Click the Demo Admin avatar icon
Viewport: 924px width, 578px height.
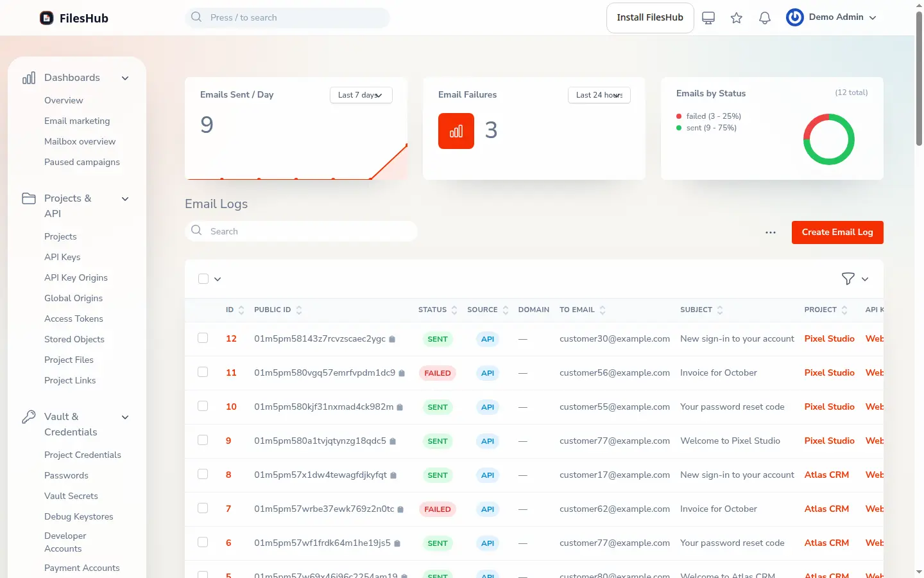pyautogui.click(x=795, y=17)
